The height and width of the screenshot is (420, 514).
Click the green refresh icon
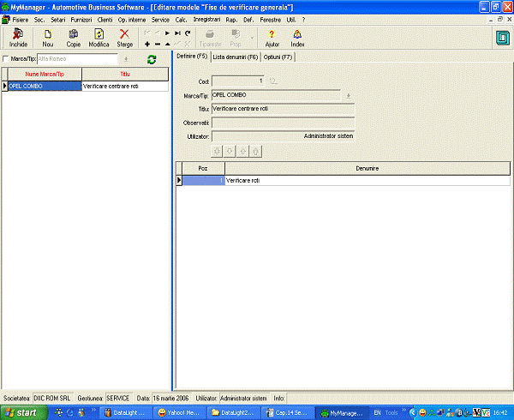pos(152,59)
